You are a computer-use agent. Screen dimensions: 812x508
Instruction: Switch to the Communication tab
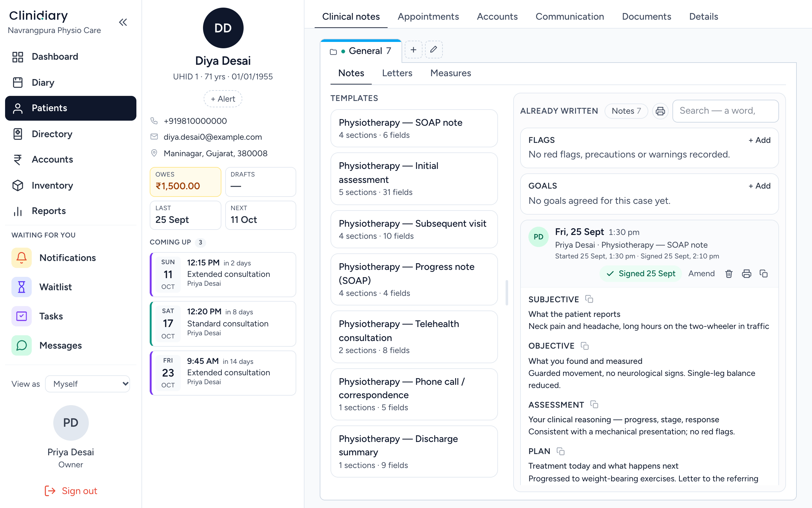(569, 17)
